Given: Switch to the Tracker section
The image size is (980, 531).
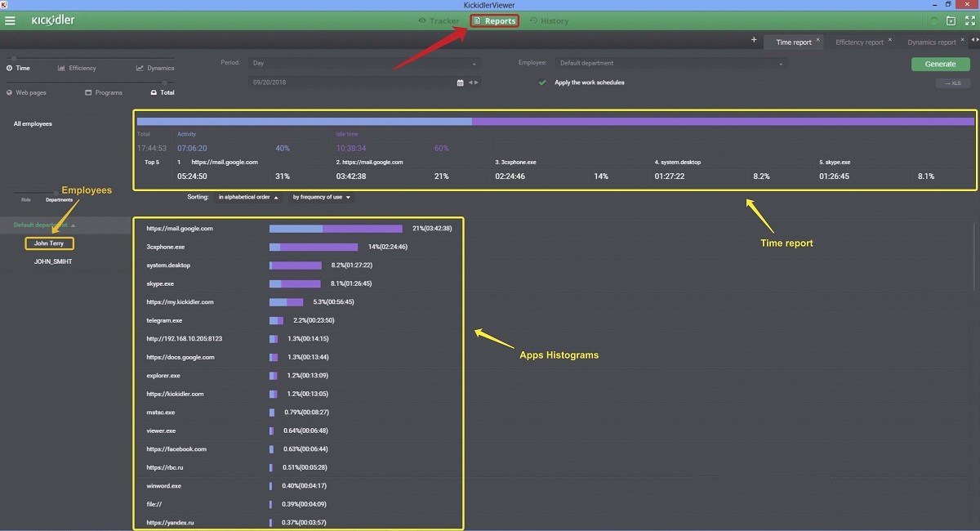Looking at the screenshot, I should [439, 21].
